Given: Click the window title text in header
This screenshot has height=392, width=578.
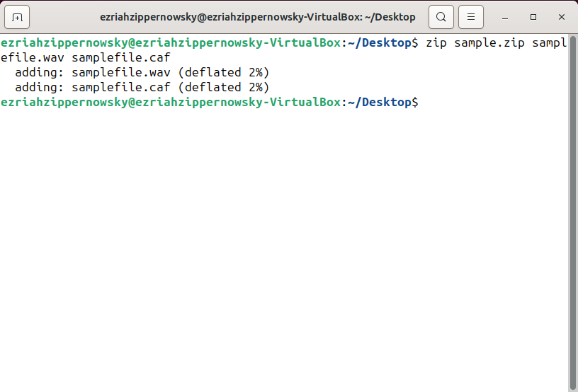Looking at the screenshot, I should coord(258,17).
